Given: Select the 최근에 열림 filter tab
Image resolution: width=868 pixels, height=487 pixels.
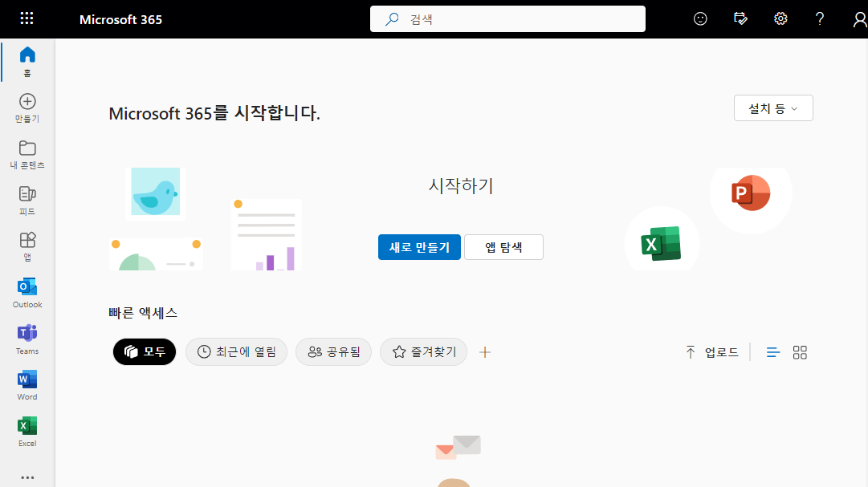Looking at the screenshot, I should 236,351.
